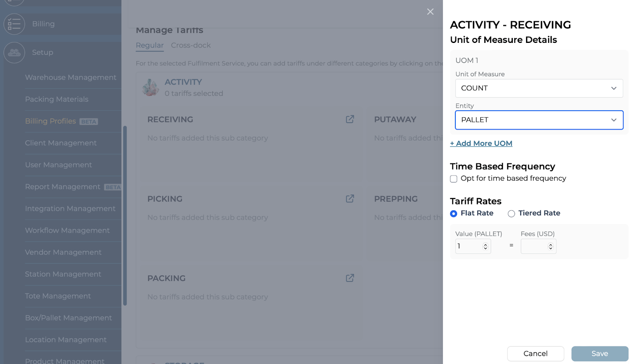Open the PICKING sub category edit icon
The image size is (642, 364).
click(350, 198)
